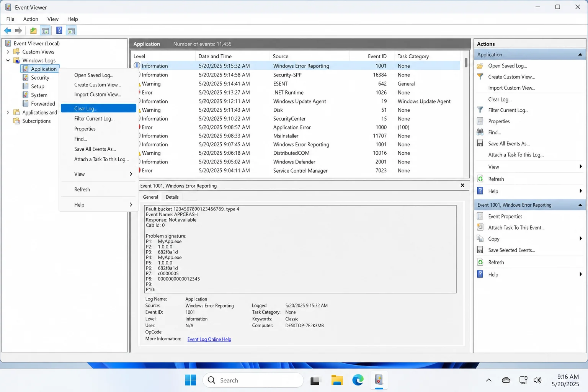
Task: Open File Explorer from the taskbar
Action: pyautogui.click(x=337, y=380)
